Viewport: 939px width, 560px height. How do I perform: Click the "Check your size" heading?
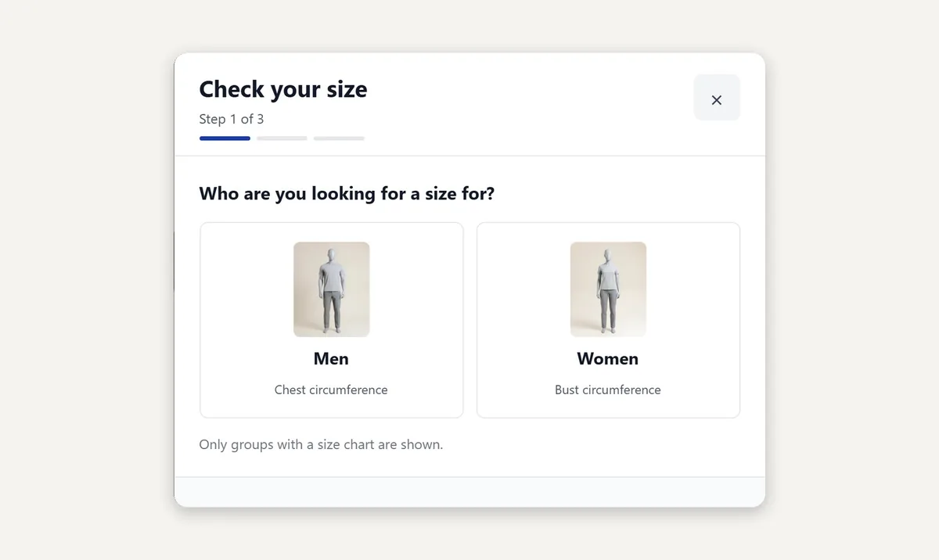(x=283, y=89)
